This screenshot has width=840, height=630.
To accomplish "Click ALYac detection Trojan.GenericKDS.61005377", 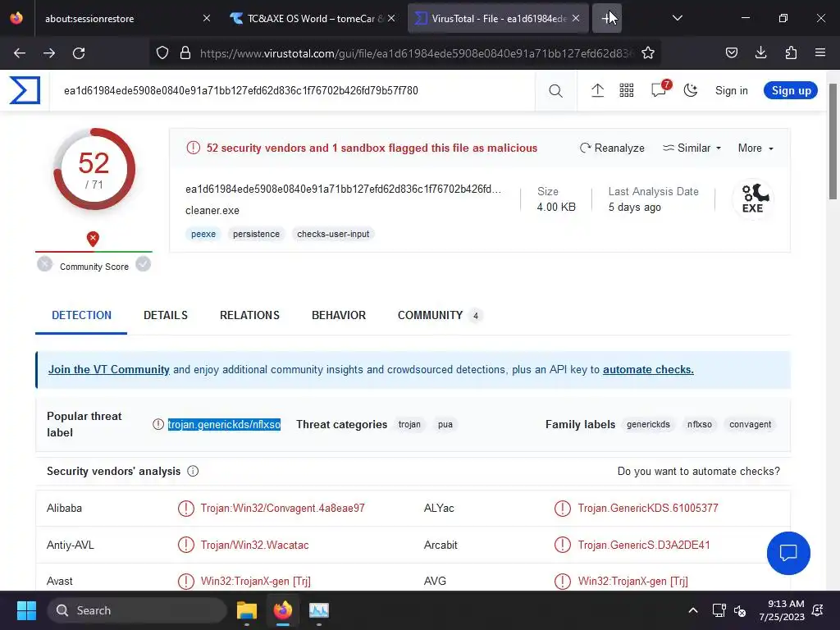I will [x=648, y=508].
